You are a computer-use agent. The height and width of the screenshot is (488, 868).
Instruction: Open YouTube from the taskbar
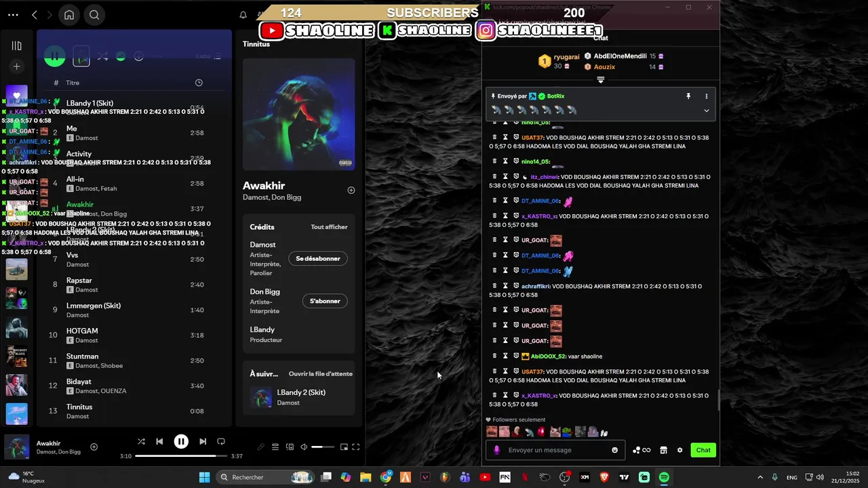tap(485, 477)
